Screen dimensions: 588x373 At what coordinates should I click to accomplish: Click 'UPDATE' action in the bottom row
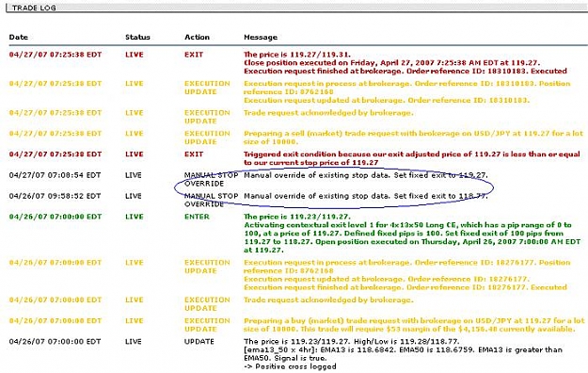click(x=199, y=342)
